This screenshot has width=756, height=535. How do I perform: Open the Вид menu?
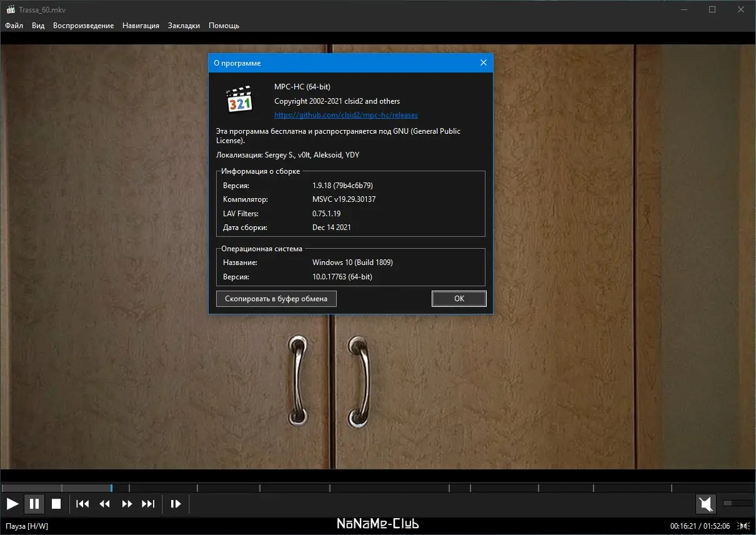38,26
